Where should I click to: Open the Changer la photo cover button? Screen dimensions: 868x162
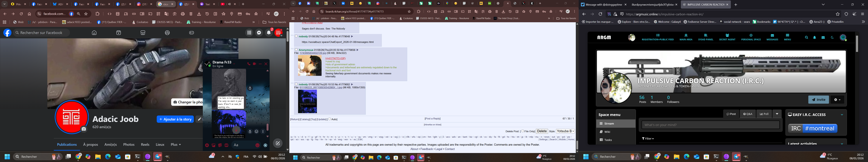(x=187, y=102)
